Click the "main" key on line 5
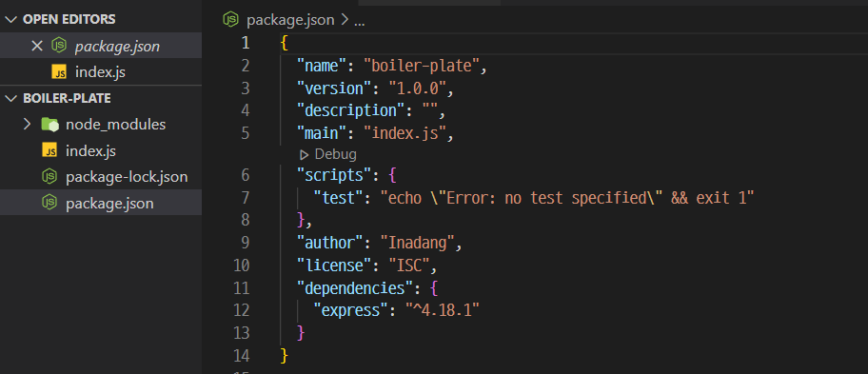Viewport: 868px width, 374px height. coord(321,133)
